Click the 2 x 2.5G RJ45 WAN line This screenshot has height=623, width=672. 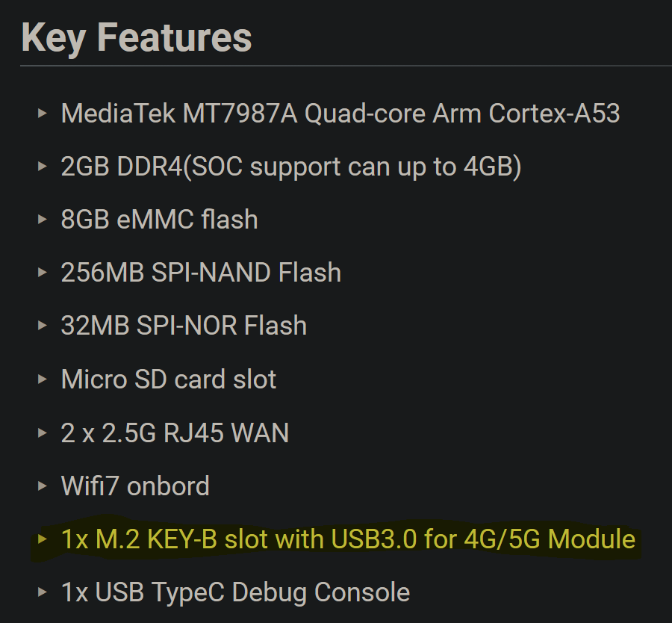pyautogui.click(x=175, y=433)
